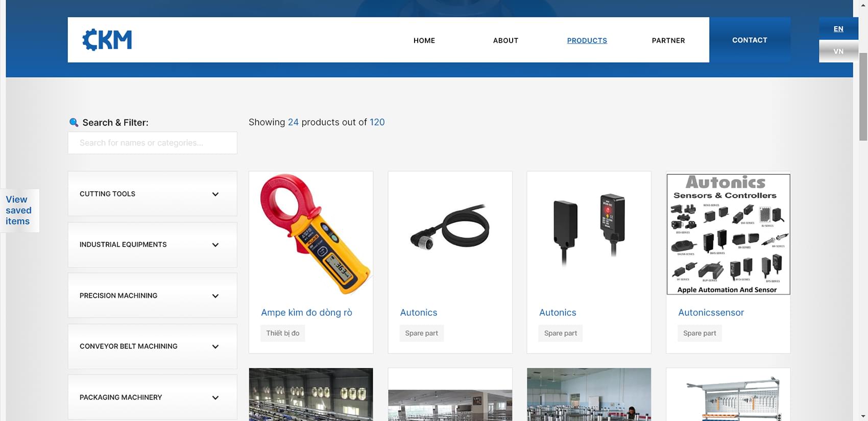Click the page vertical scrollbar
The height and width of the screenshot is (421, 868).
(863, 97)
